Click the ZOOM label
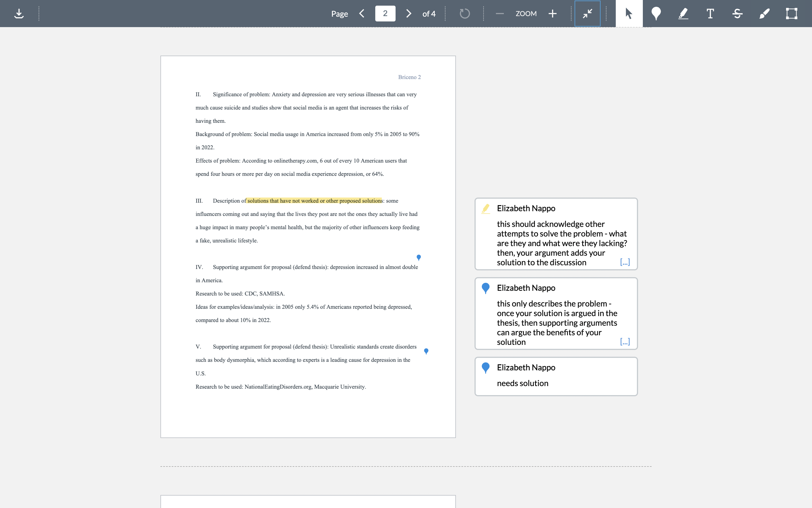812x508 pixels. 526,14
